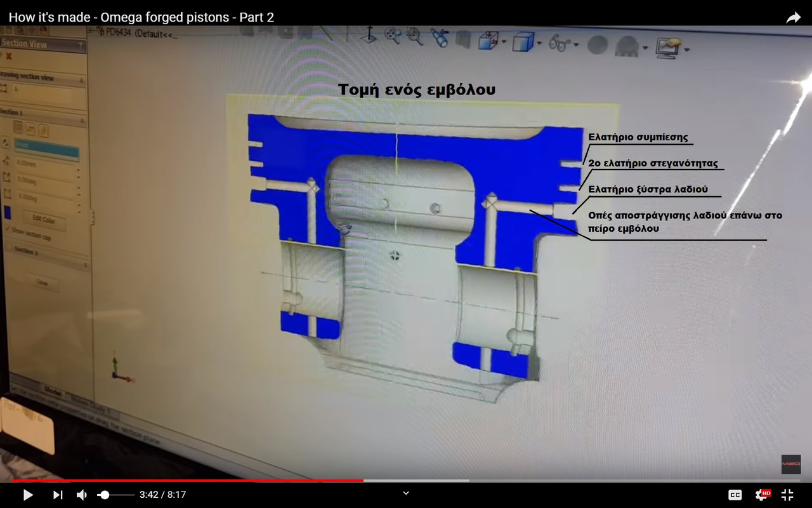Collapse the Section 1 group
The image size is (812, 508).
(x=82, y=120)
